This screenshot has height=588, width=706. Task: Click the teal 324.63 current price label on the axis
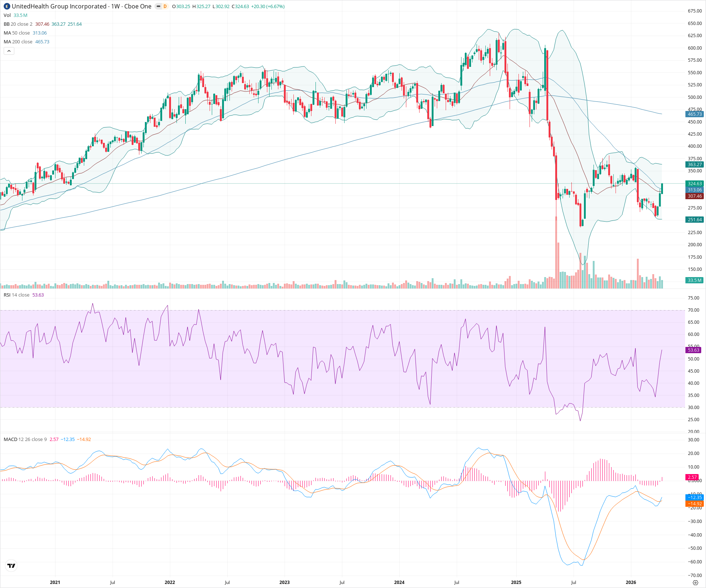tap(694, 184)
